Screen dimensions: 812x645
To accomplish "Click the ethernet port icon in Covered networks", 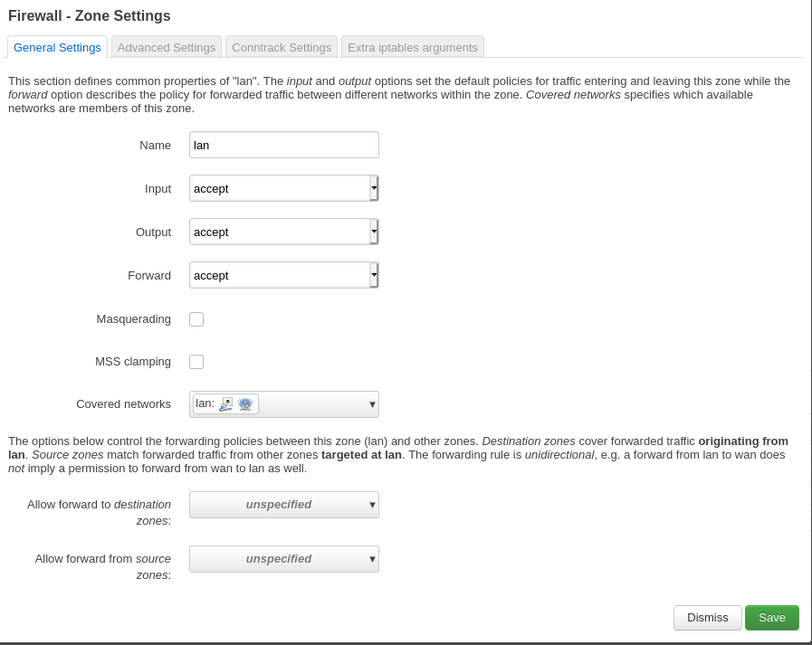I will [x=226, y=403].
